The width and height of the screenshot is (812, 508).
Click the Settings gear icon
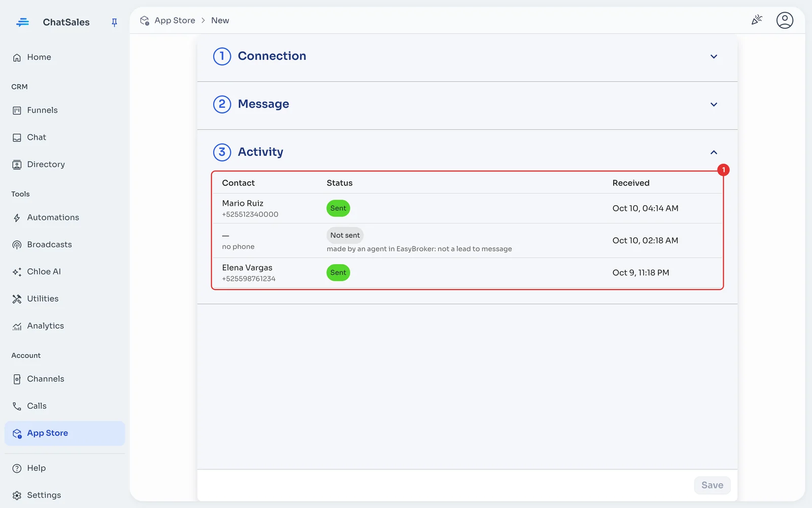pyautogui.click(x=17, y=495)
